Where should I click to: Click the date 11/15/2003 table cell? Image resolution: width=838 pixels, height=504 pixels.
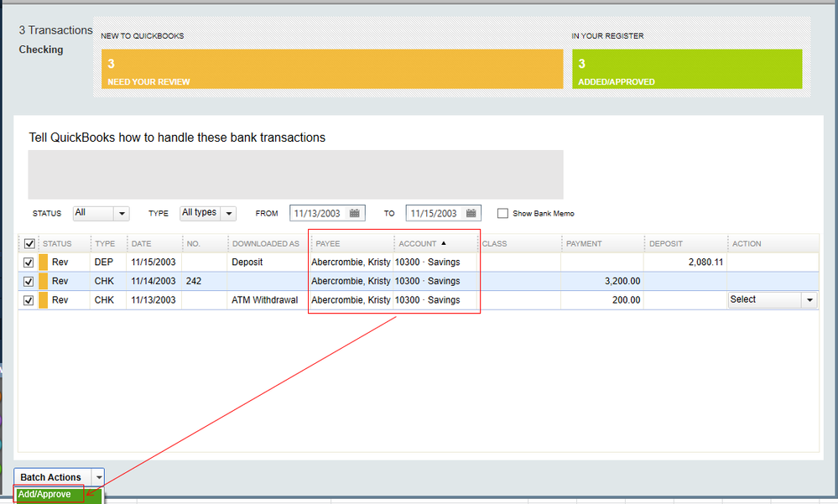[x=154, y=262]
